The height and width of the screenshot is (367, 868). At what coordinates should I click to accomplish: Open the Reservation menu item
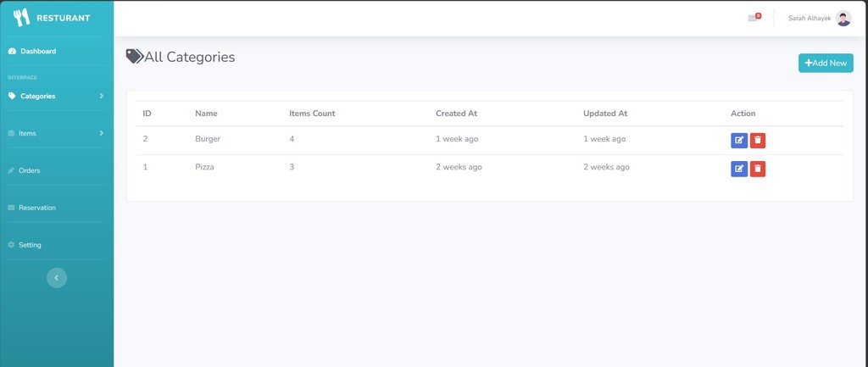pos(36,208)
